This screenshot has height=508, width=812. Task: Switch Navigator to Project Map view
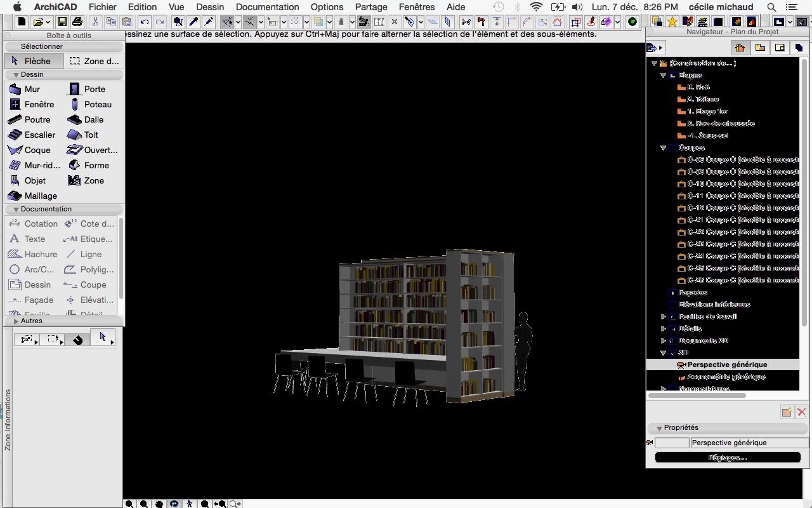click(740, 48)
